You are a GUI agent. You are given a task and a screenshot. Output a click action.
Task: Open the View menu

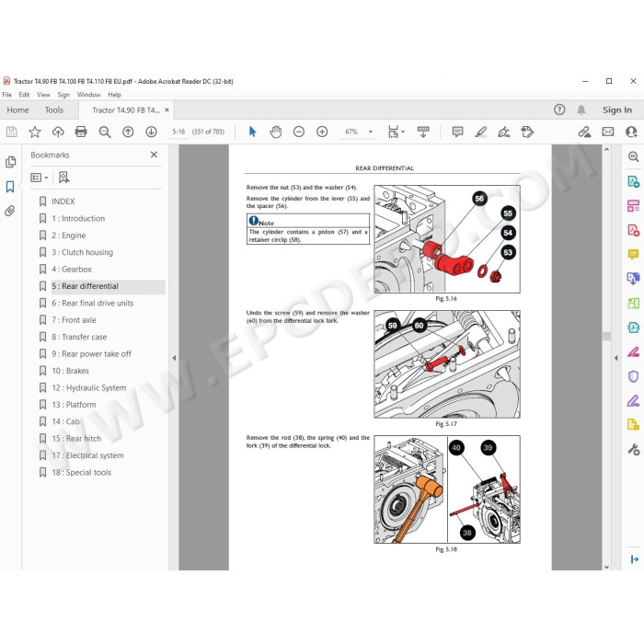click(x=43, y=95)
